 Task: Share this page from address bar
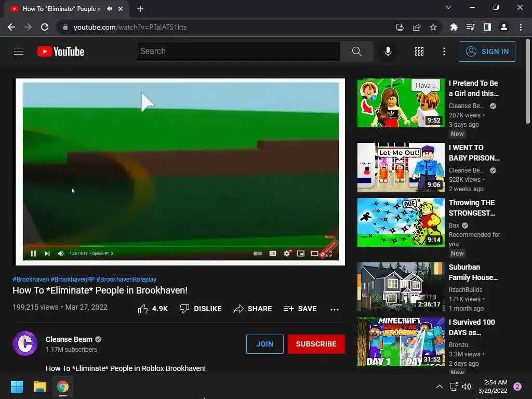(417, 27)
